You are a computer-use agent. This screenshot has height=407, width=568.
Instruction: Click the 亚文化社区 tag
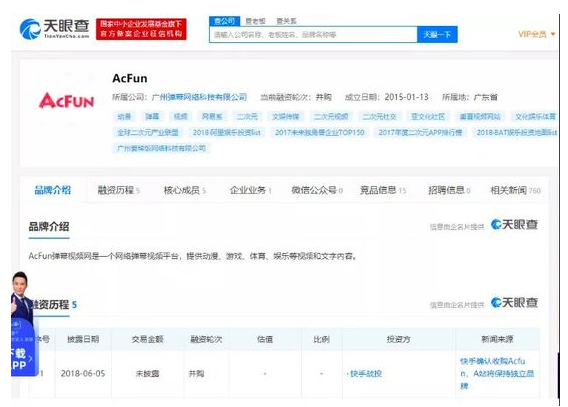point(428,116)
